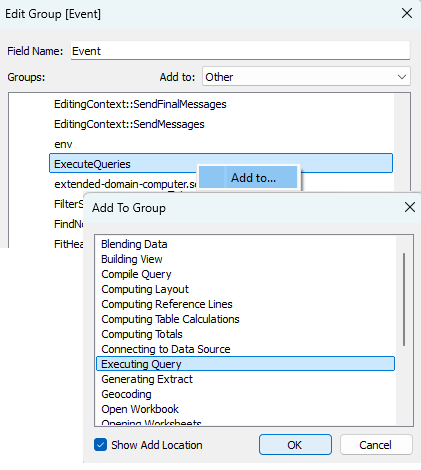Click the Add To Group list scrollbar thumb
Image resolution: width=421 pixels, height=470 pixels.
(x=404, y=299)
